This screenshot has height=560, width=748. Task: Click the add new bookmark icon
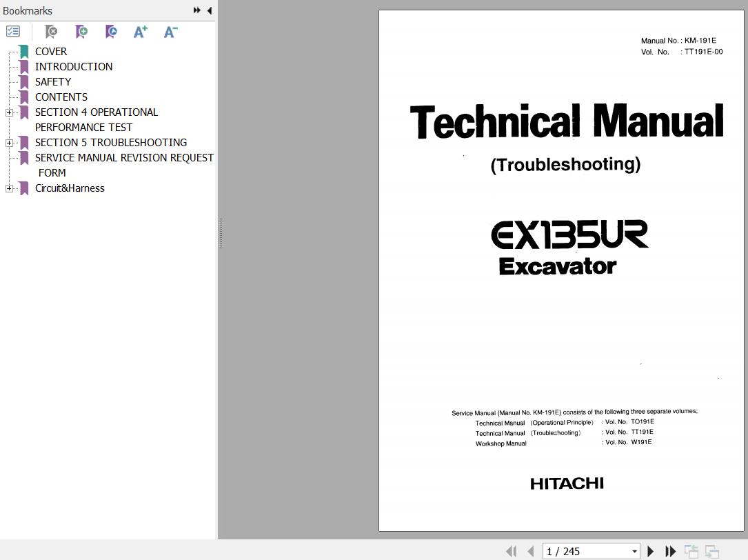(81, 32)
